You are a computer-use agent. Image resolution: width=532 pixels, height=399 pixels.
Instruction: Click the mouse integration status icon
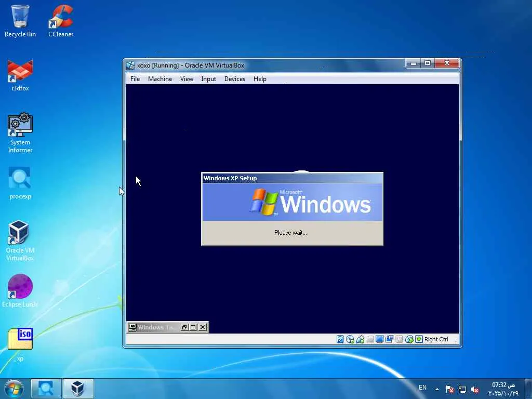(x=409, y=339)
